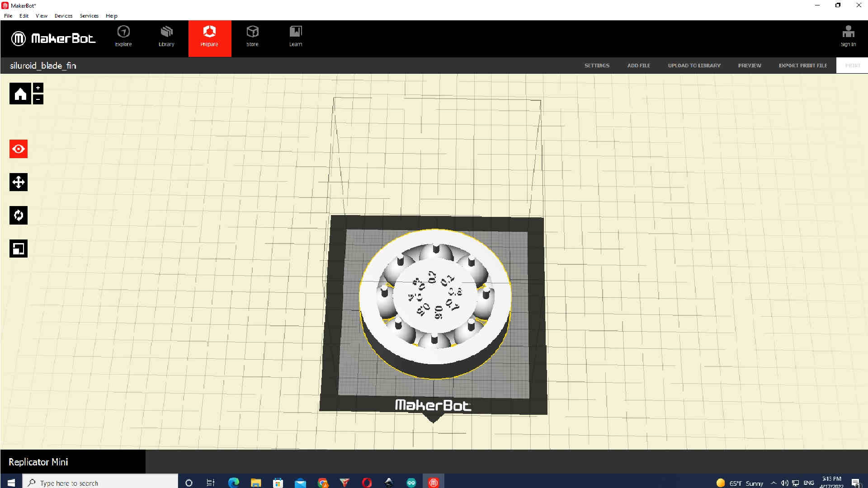Click Export Print File

coord(802,66)
